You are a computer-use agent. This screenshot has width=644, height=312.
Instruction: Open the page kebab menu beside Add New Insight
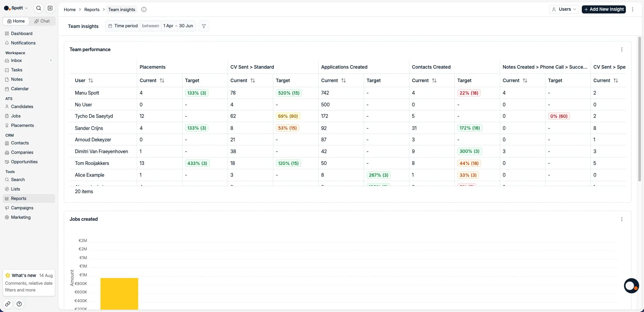tap(633, 9)
